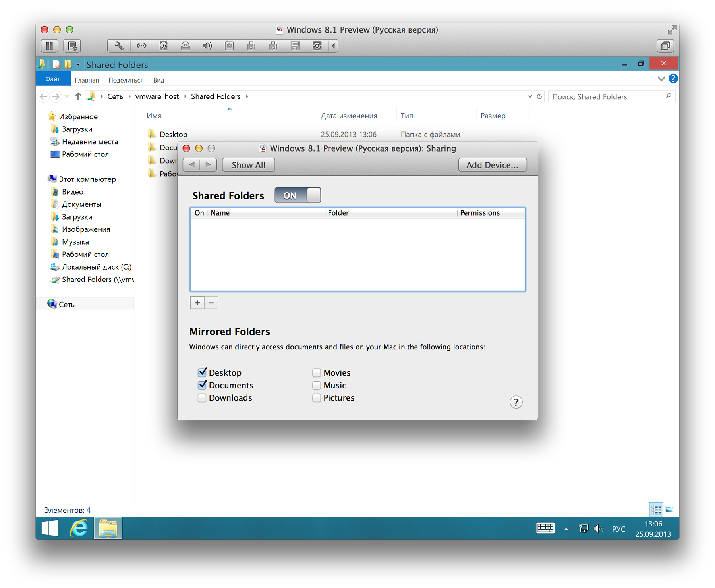Image resolution: width=715 pixels, height=588 pixels.
Task: Toggle Shared Folders ON switch
Action: [298, 195]
